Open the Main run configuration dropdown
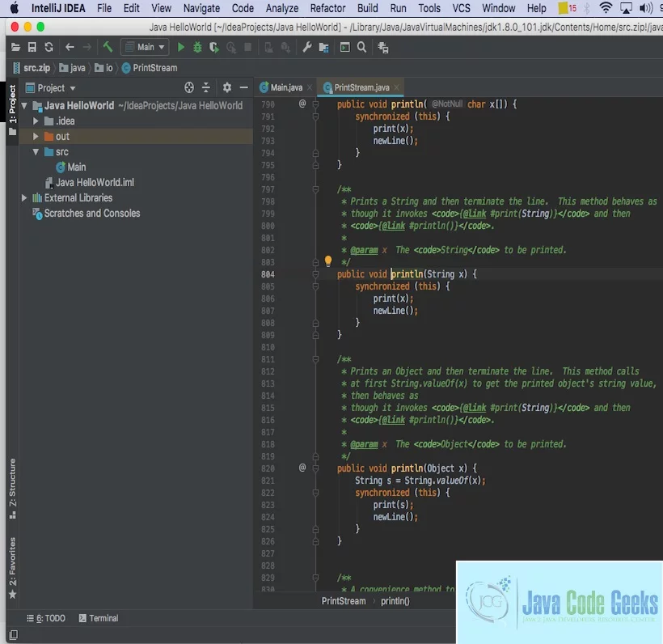Screen dimensions: 663x644 click(x=145, y=47)
